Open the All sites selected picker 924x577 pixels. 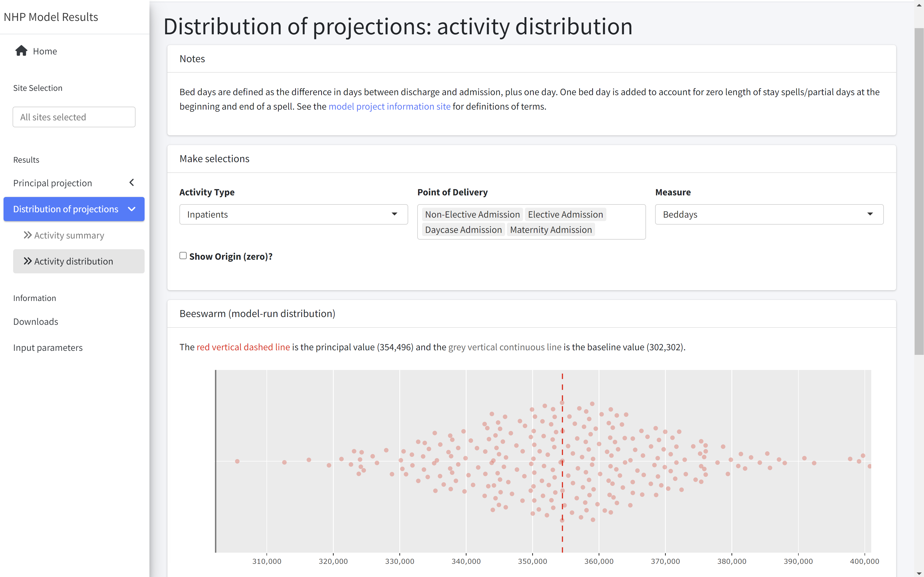74,117
